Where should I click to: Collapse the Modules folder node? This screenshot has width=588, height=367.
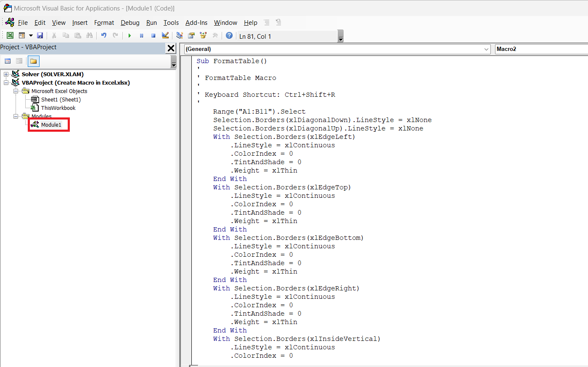coord(16,116)
